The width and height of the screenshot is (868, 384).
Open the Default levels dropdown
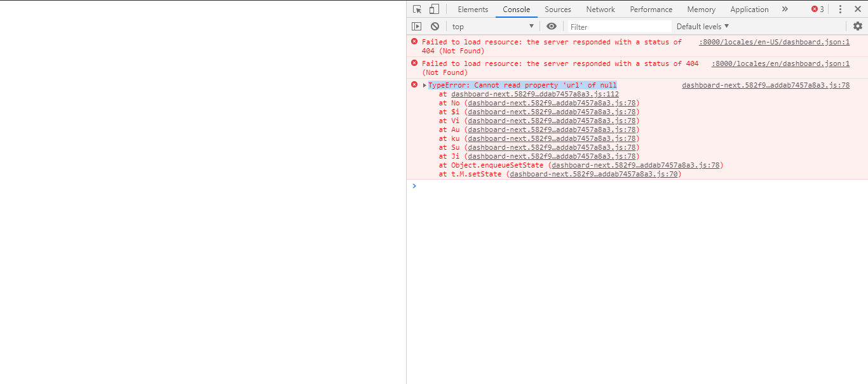point(703,26)
